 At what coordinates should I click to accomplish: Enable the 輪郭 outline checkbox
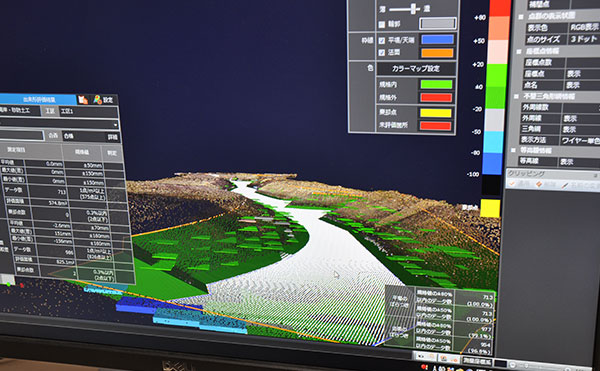(382, 24)
